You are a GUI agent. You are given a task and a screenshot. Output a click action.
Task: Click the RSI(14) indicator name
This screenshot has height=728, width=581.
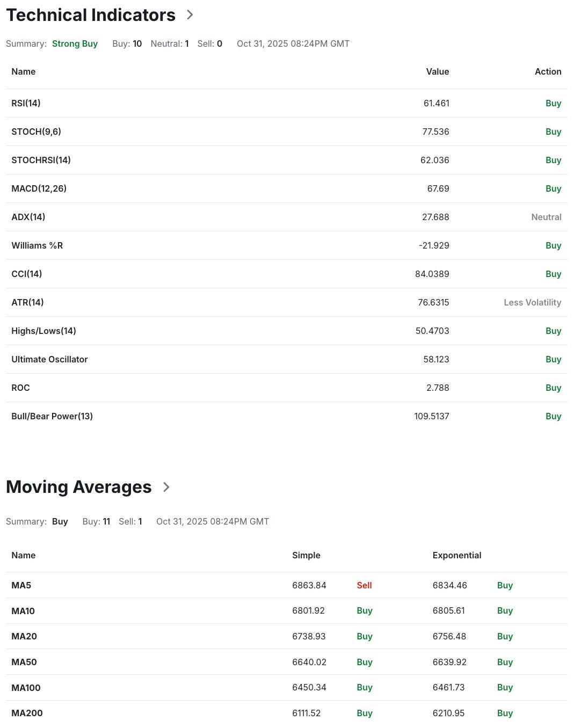coord(26,103)
